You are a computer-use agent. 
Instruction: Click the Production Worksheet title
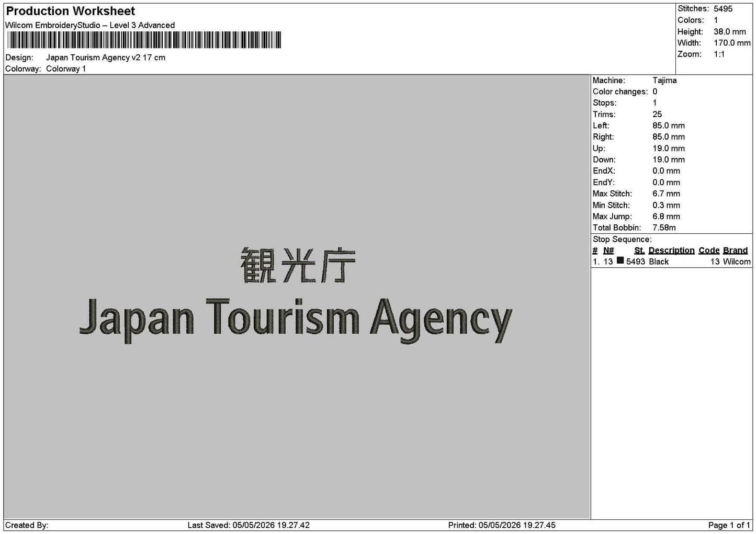pyautogui.click(x=70, y=11)
